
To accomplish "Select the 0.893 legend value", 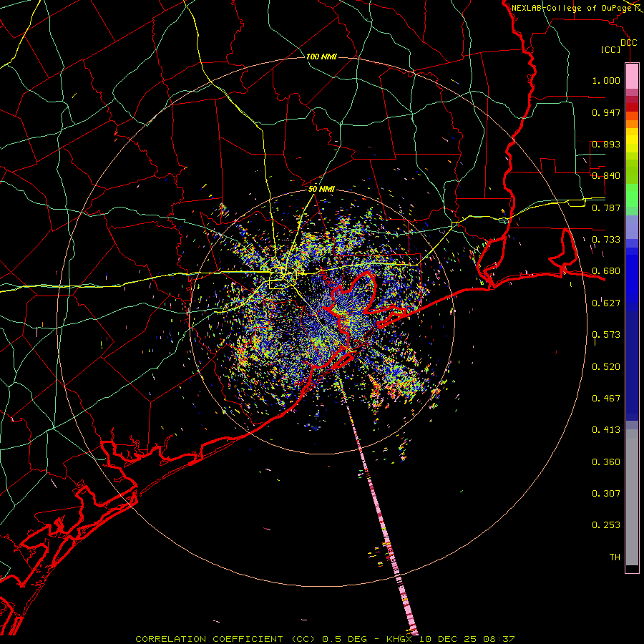I will tap(606, 144).
